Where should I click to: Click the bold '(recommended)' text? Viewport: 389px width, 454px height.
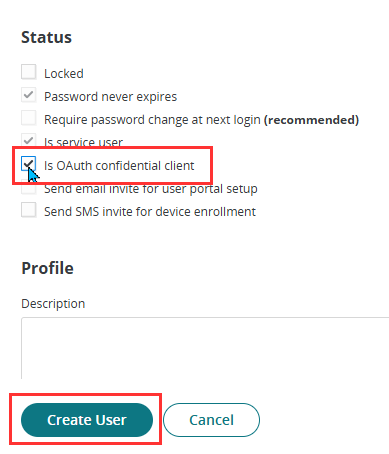(x=311, y=120)
